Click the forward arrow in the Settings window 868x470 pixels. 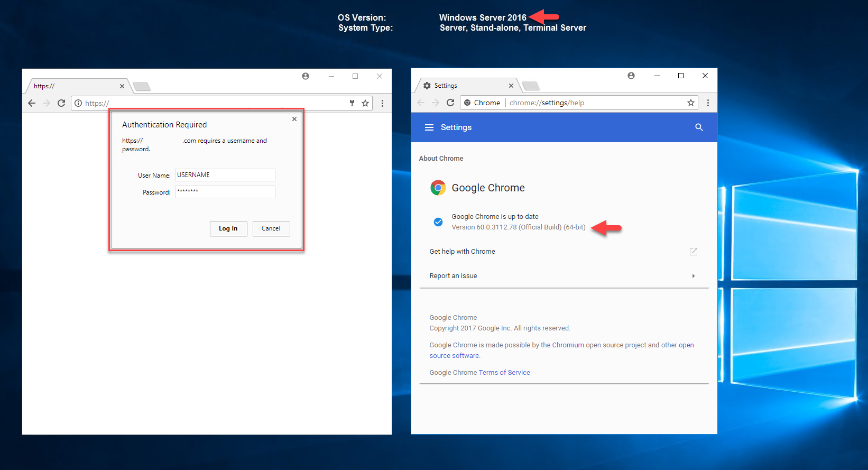pos(436,103)
